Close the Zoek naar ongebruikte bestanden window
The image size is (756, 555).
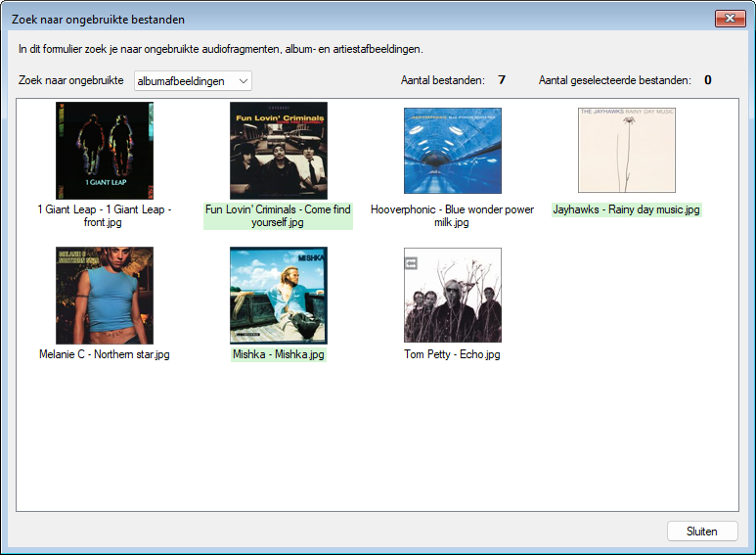(730, 19)
